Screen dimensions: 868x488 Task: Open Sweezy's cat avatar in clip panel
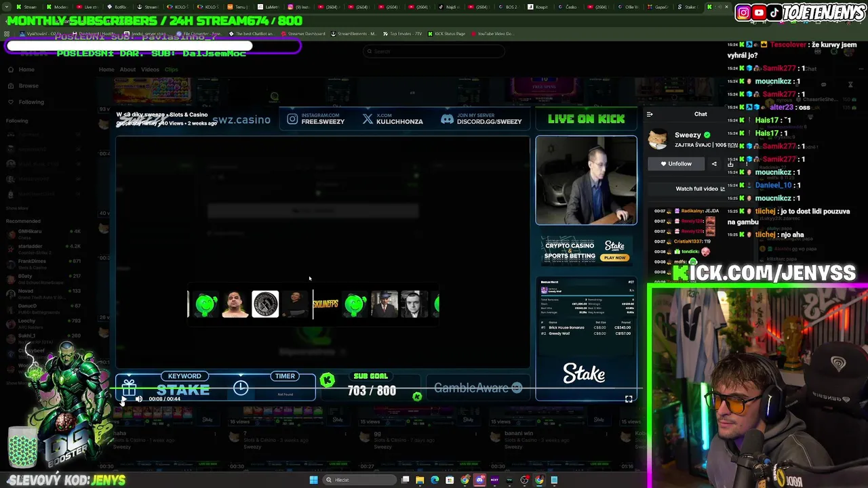point(657,140)
